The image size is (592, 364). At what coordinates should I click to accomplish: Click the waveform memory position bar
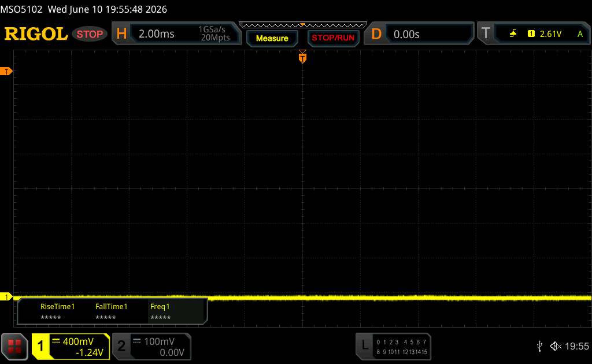(x=303, y=25)
